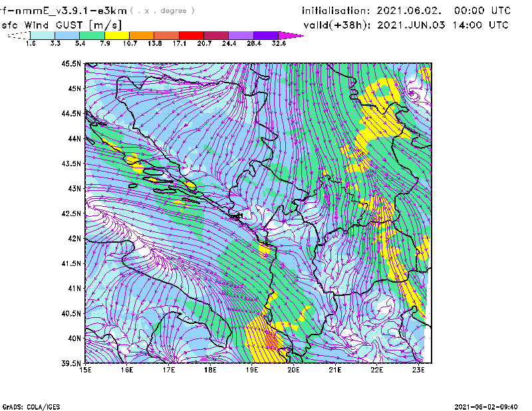532x411 pixels.
Task: Click the magenta arrow end of the colorbar
Action: (x=291, y=35)
